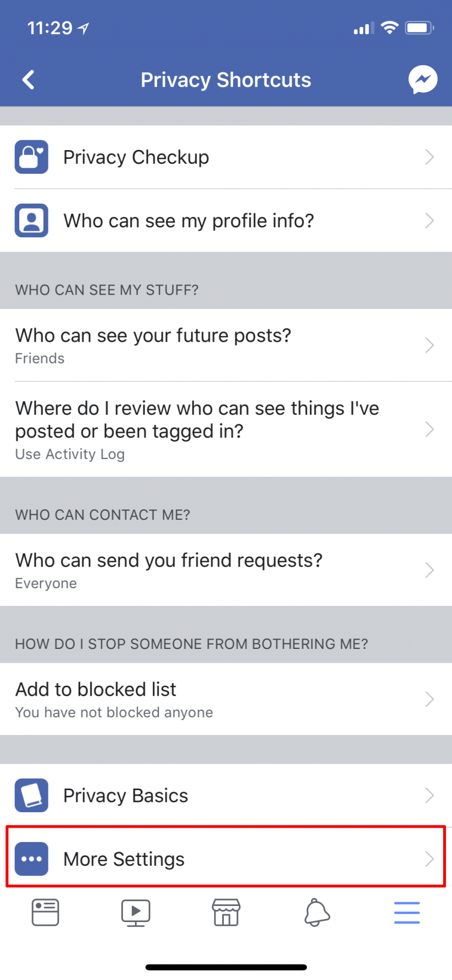The image size is (452, 980).
Task: Tap the More Settings ellipsis icon
Action: tap(31, 859)
